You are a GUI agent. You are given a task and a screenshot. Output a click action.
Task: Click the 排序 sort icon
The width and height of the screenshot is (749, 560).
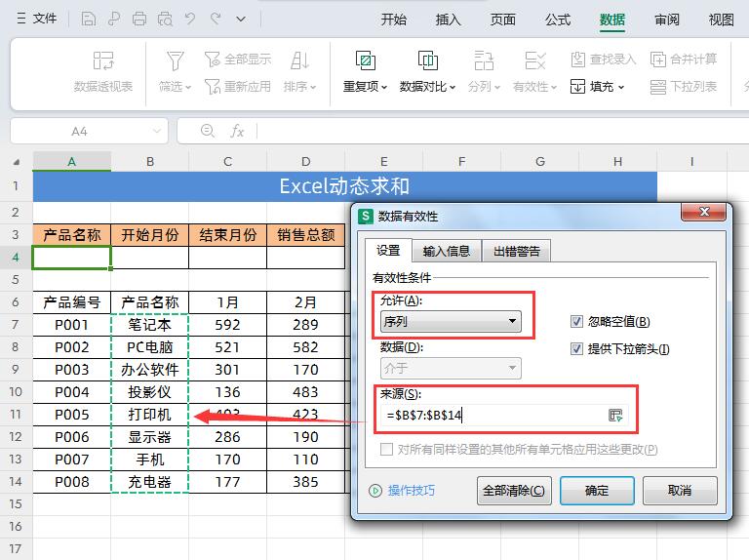click(x=300, y=60)
